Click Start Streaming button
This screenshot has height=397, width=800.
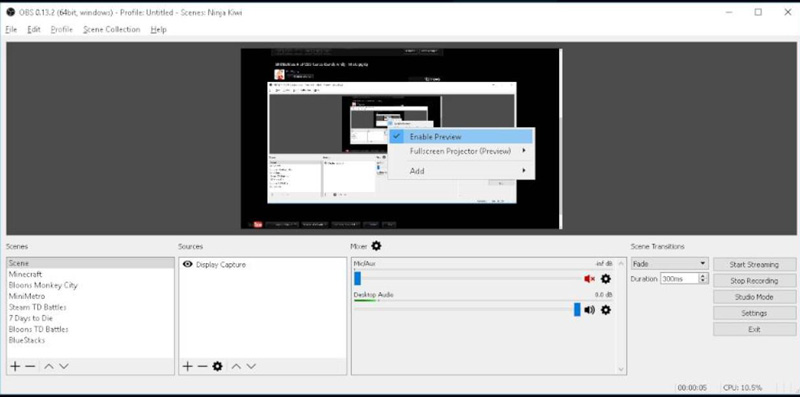(x=754, y=264)
